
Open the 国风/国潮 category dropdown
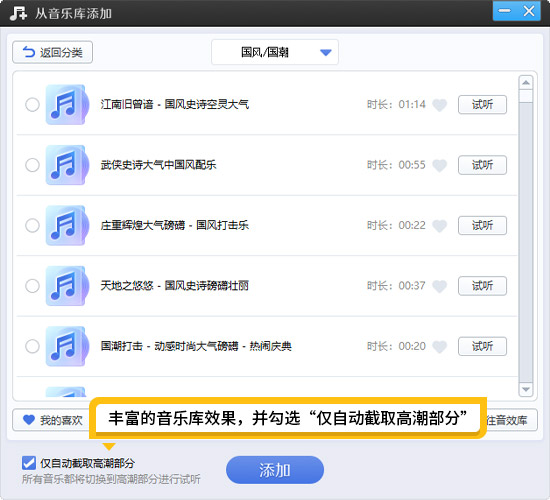[x=275, y=52]
